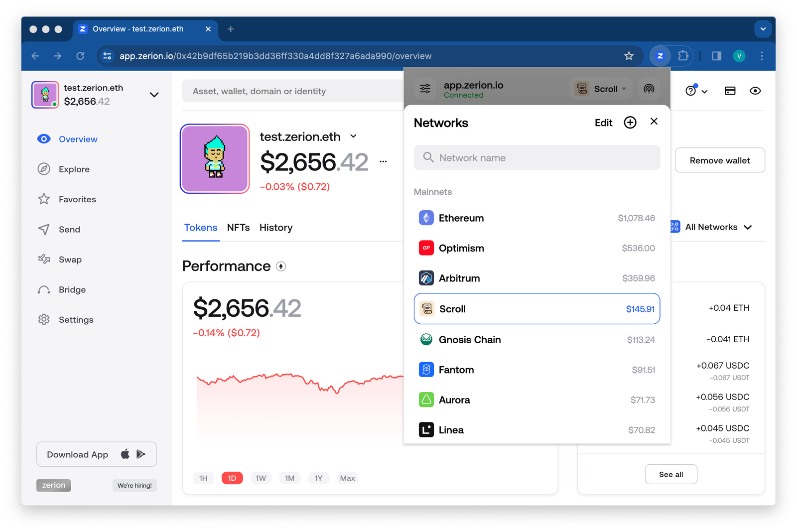Viewport: 797px width, 532px height.
Task: Click the Explore compass icon
Action: (x=44, y=169)
